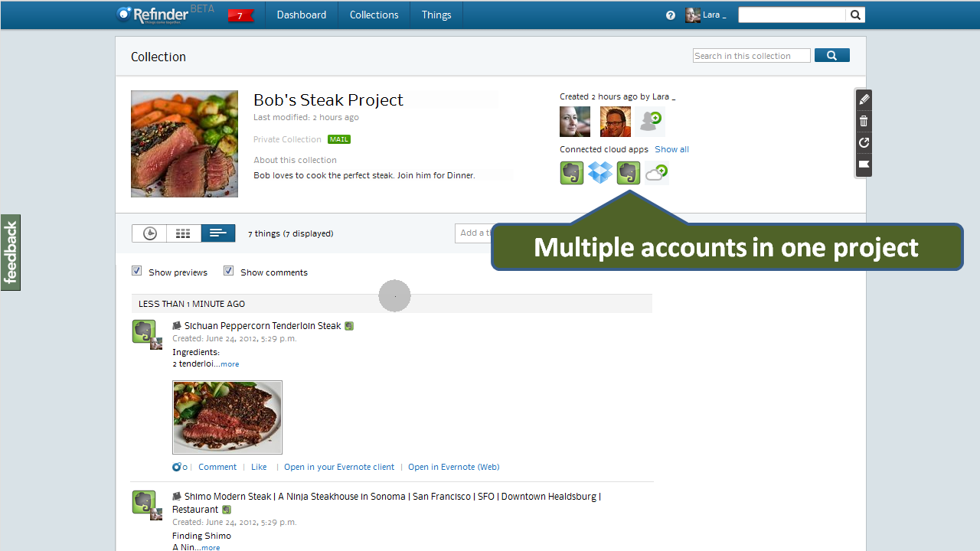Click Open in Evernote (Web) link
This screenshot has height=551, width=980.
453,467
